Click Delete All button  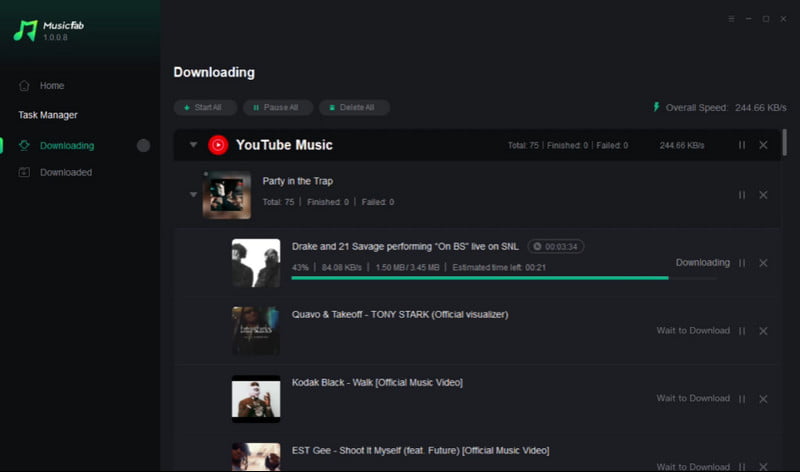click(354, 108)
